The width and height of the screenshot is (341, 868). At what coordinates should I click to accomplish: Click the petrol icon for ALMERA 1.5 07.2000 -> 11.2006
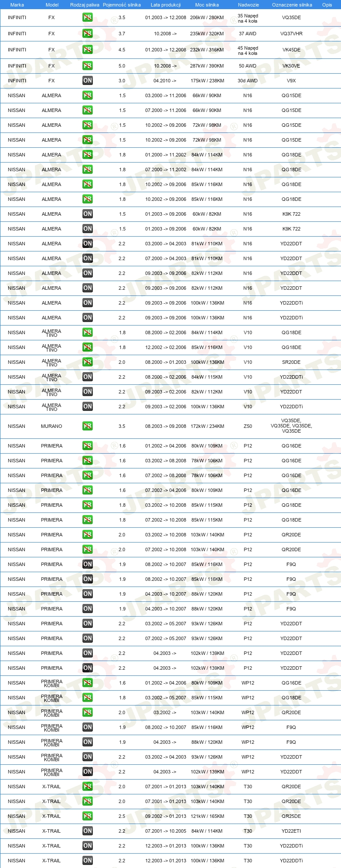pyautogui.click(x=88, y=110)
